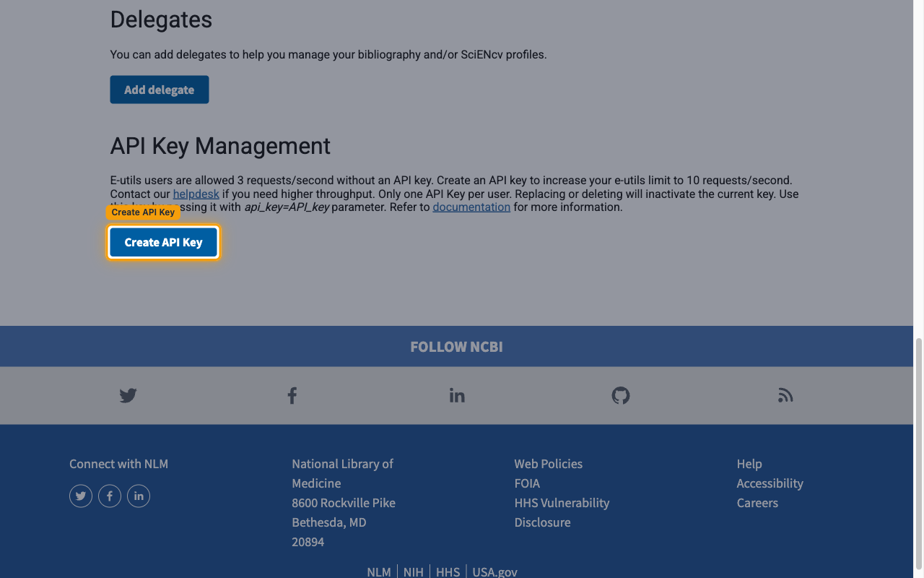Click the National Library of Medicine address link
The height and width of the screenshot is (578, 924).
click(x=343, y=473)
